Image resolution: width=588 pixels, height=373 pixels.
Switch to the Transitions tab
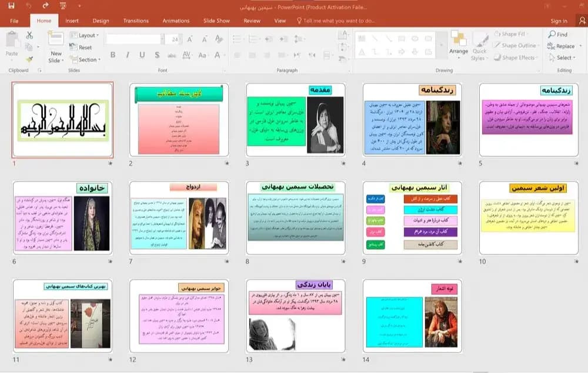point(136,21)
